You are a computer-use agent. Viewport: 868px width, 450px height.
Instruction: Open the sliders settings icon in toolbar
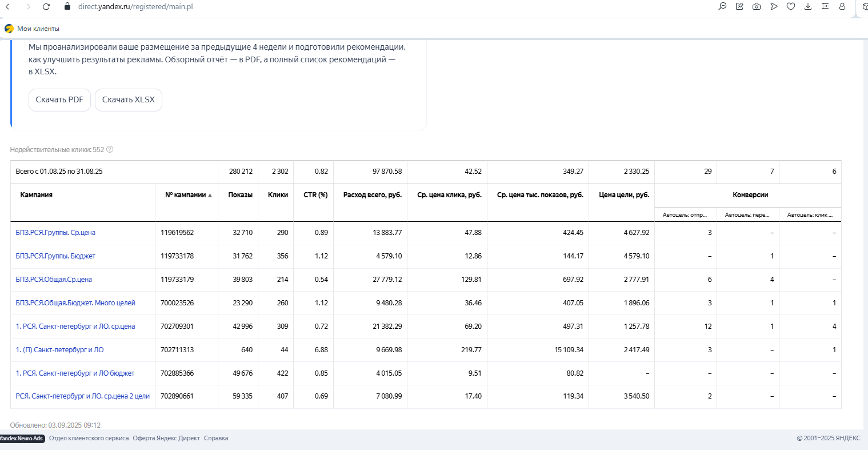(825, 7)
